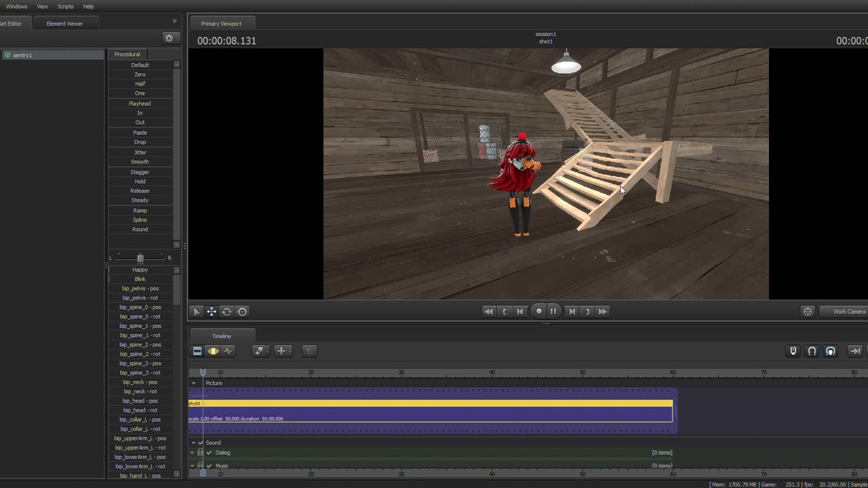Viewport: 868px width, 488px height.
Task: Select the bip_pelvis - pos control
Action: [140, 289]
